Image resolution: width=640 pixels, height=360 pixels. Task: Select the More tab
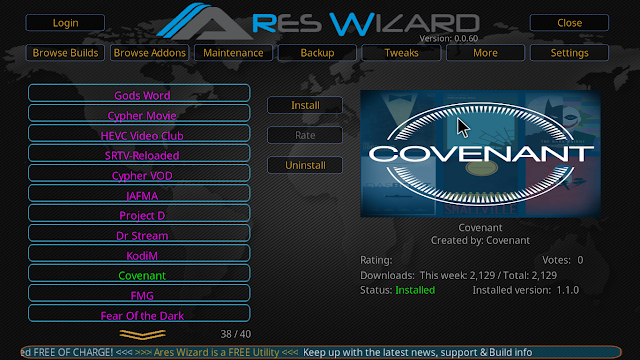[485, 53]
